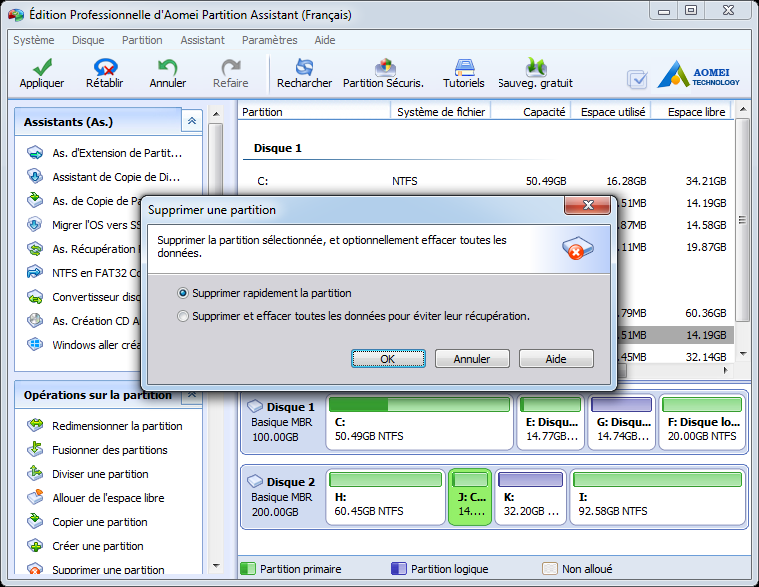The height and width of the screenshot is (587, 759).
Task: Confirm deletion with OK button
Action: (388, 359)
